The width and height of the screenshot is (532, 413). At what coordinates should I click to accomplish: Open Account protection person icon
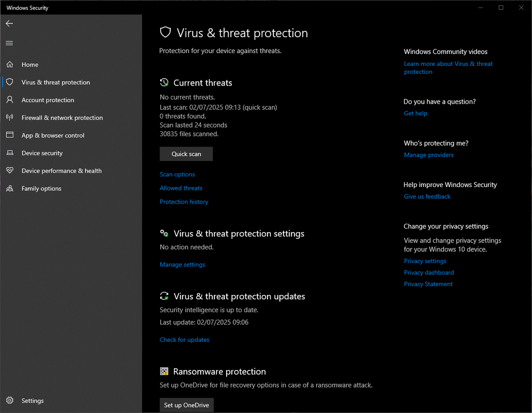[x=10, y=100]
